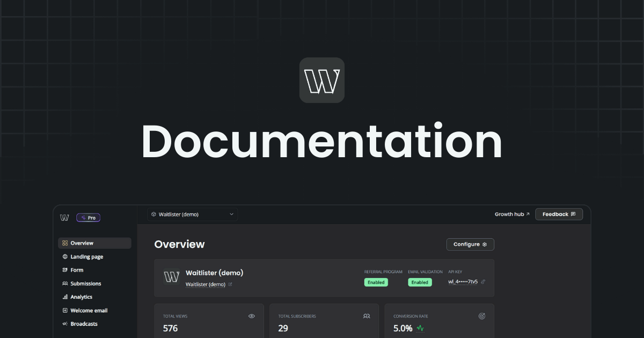
Task: Copy the API key using its icon
Action: (483, 282)
